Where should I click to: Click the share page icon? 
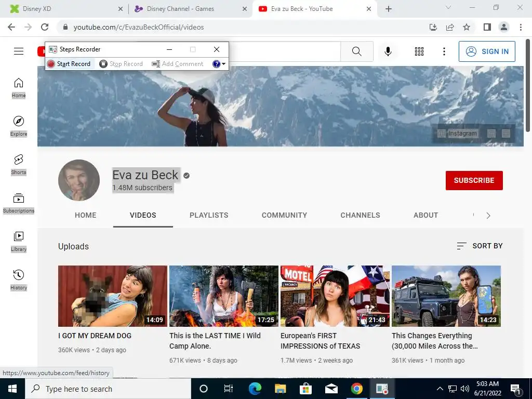450,27
